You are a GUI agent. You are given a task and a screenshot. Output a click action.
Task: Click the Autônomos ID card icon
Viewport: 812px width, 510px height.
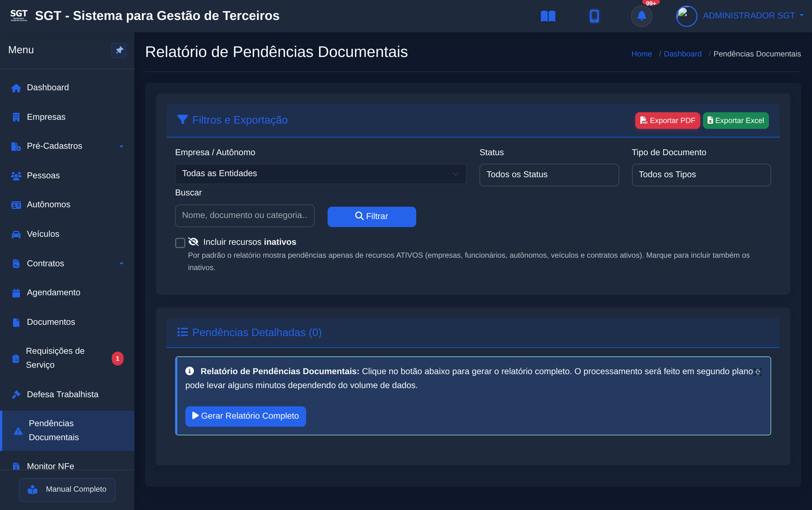16,205
